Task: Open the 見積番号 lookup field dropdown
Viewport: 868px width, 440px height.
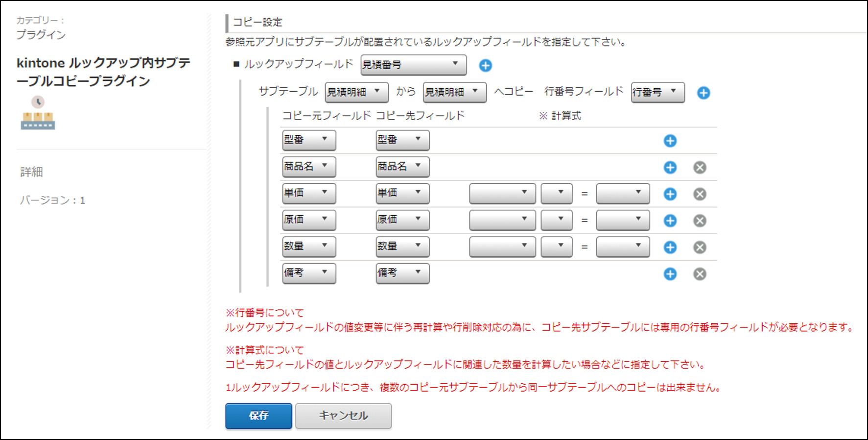Action: pos(413,65)
